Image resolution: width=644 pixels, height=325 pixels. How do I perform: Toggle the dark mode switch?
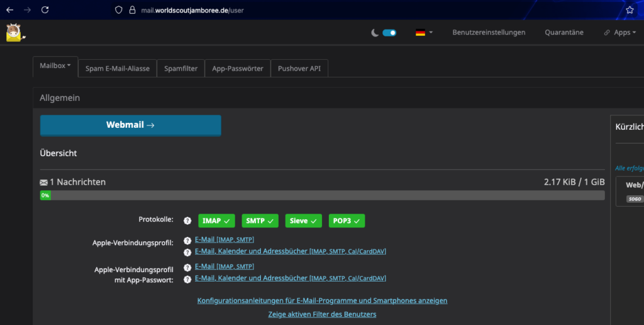click(389, 33)
